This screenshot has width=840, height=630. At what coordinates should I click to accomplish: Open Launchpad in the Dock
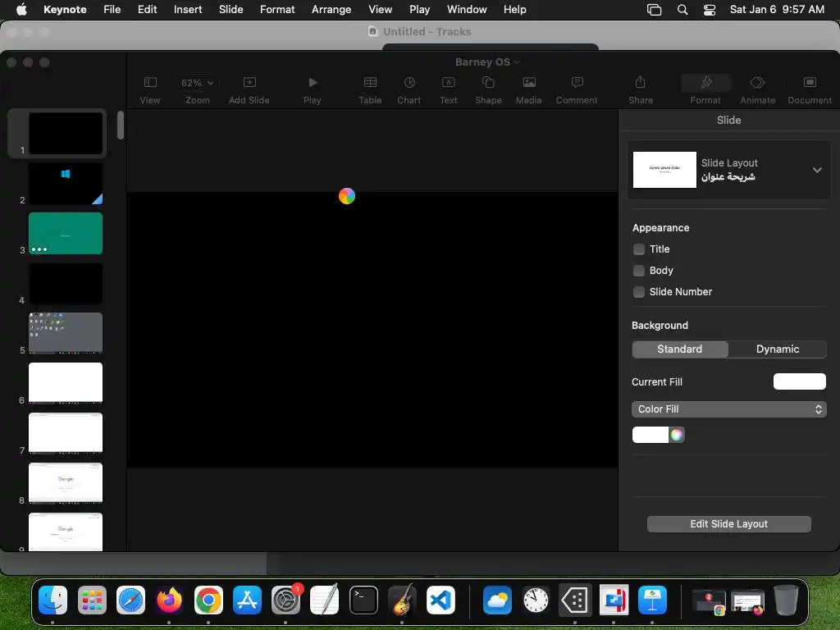pos(92,600)
